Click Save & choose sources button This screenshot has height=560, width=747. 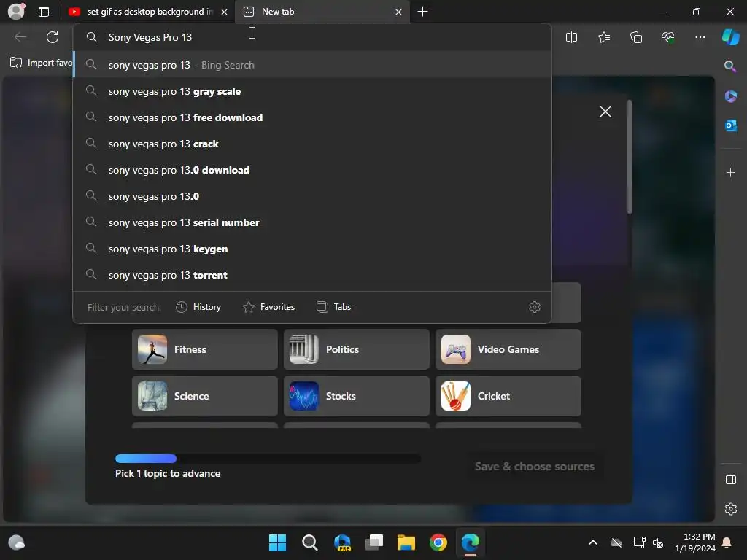pos(534,466)
